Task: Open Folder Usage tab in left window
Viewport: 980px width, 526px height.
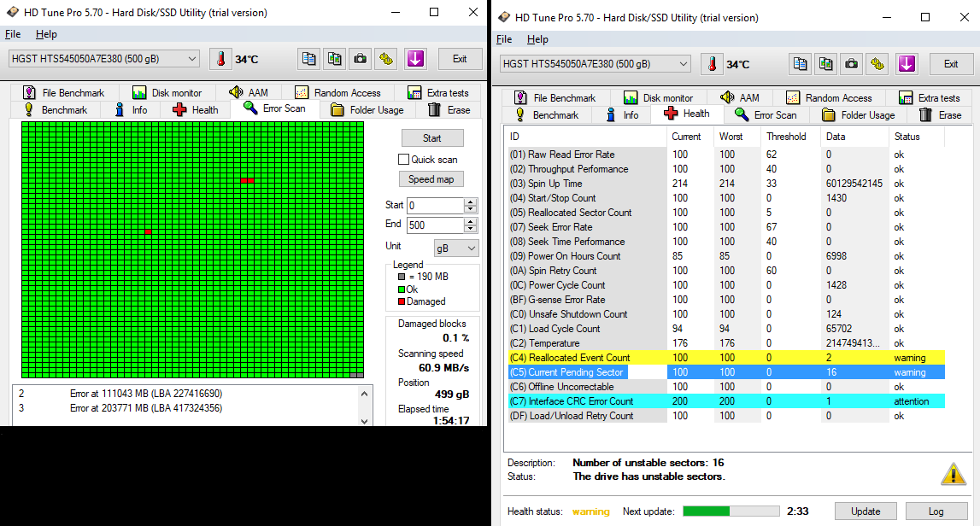Action: pos(367,110)
